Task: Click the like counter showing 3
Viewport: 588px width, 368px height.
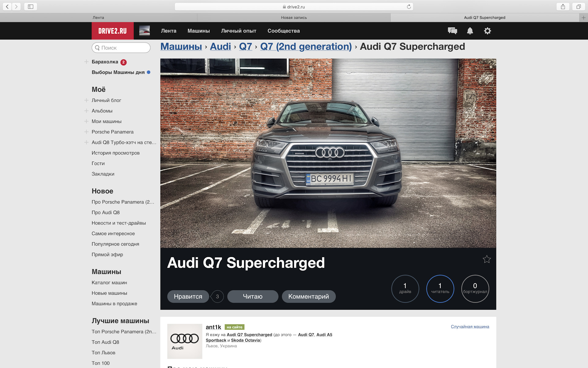Action: coord(217,297)
